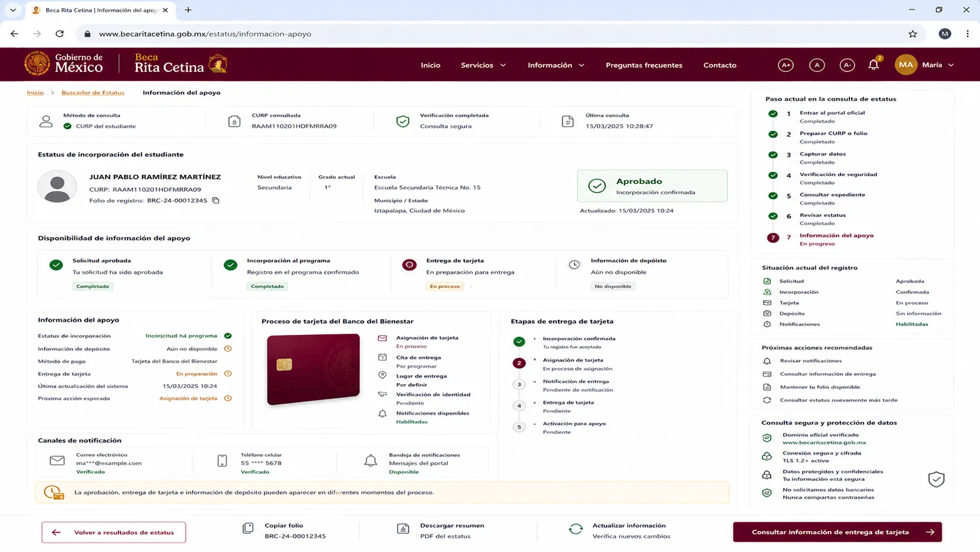Click Consultar información de entrega de tarjeta
The image size is (980, 552).
(837, 532)
